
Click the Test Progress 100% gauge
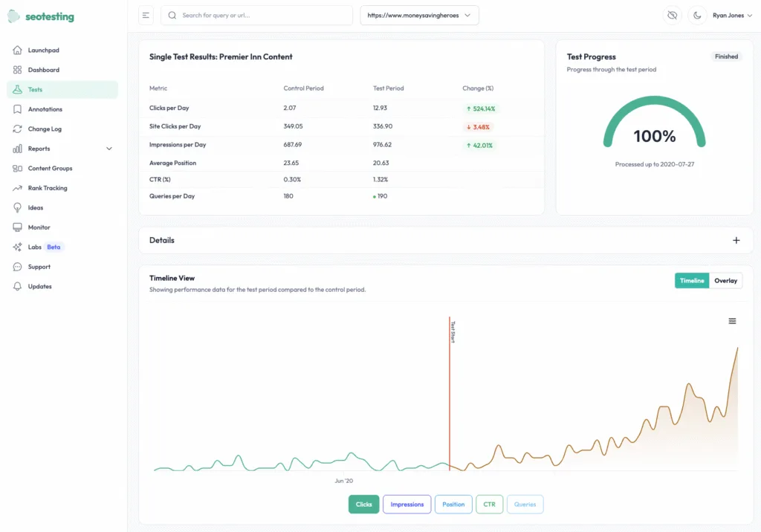pyautogui.click(x=655, y=135)
